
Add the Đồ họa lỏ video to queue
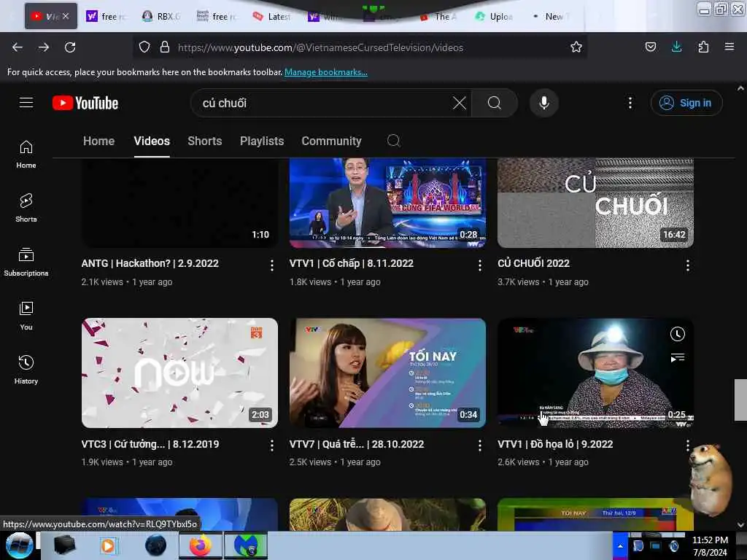677,357
